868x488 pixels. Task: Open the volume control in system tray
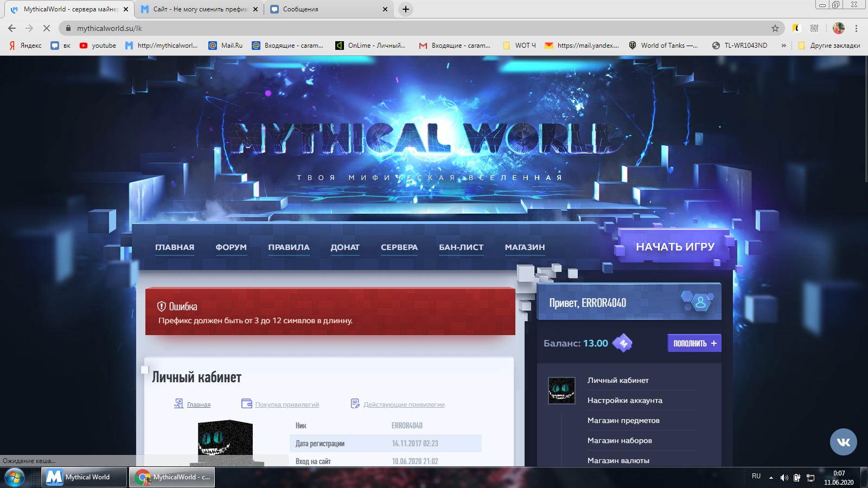click(784, 478)
